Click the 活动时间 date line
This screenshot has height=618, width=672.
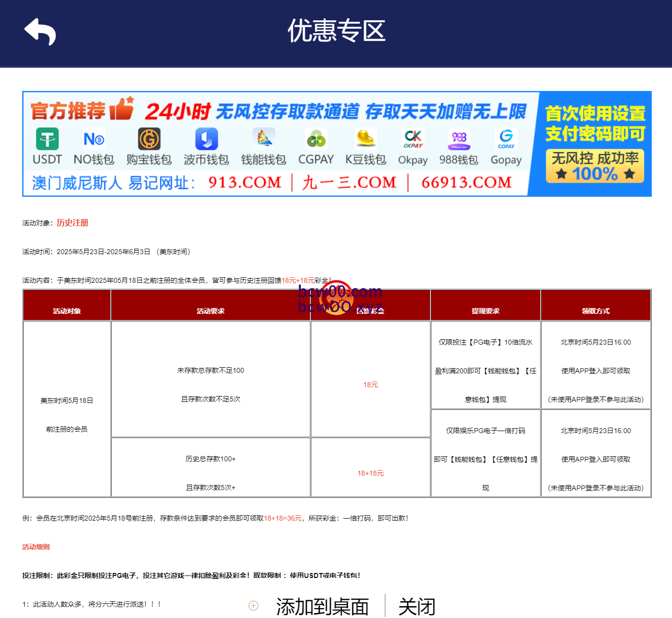pos(106,252)
